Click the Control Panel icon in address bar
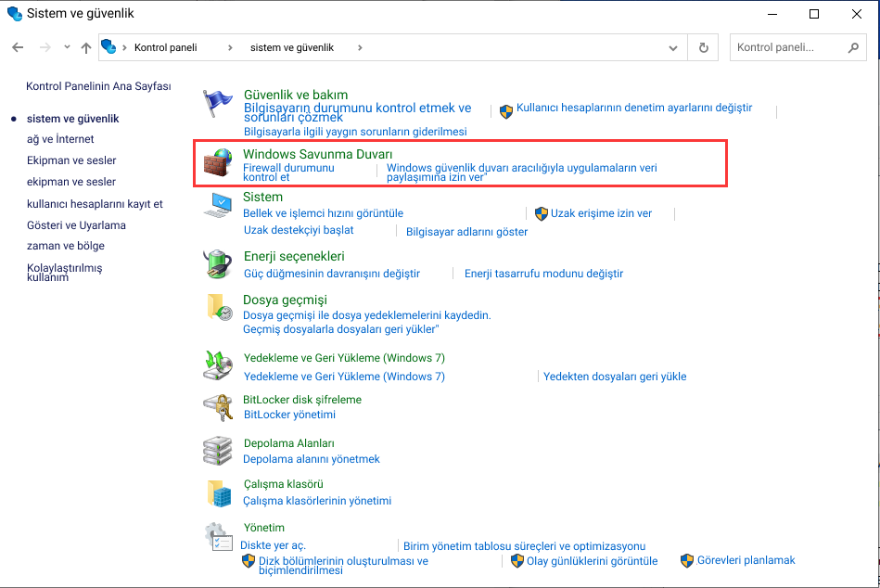Viewport: 880px width, 588px height. 108,46
